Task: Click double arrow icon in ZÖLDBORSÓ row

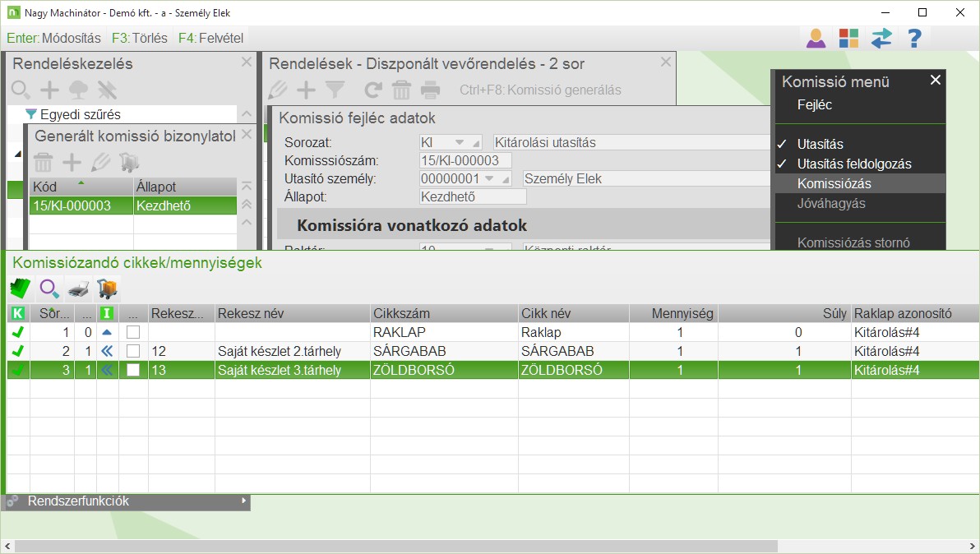Action: coord(107,370)
